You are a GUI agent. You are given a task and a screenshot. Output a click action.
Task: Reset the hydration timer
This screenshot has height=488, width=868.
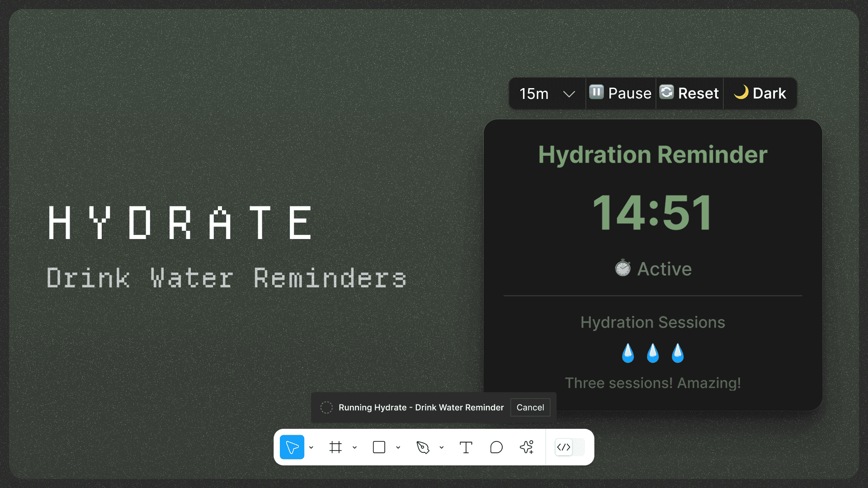[689, 93]
